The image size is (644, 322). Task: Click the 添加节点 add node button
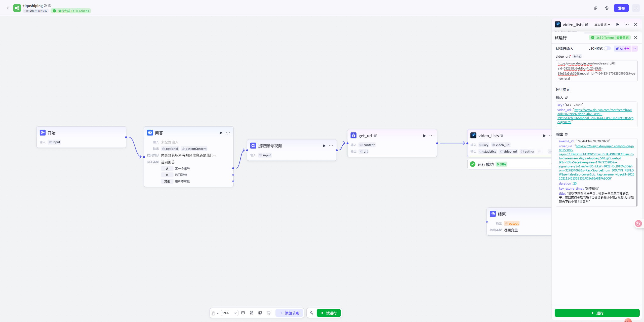coord(289,313)
